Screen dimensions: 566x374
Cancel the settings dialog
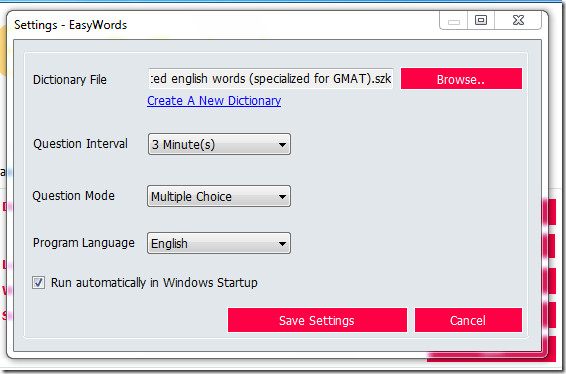tap(468, 320)
